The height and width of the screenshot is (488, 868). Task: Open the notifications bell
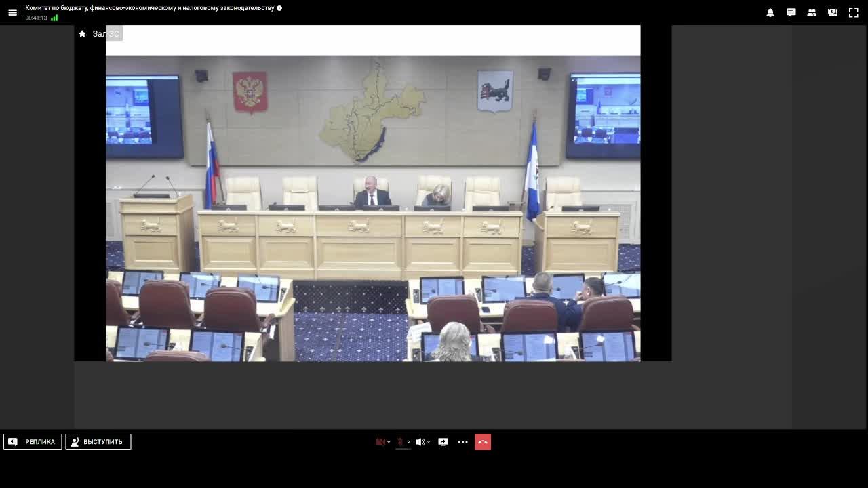(x=770, y=12)
